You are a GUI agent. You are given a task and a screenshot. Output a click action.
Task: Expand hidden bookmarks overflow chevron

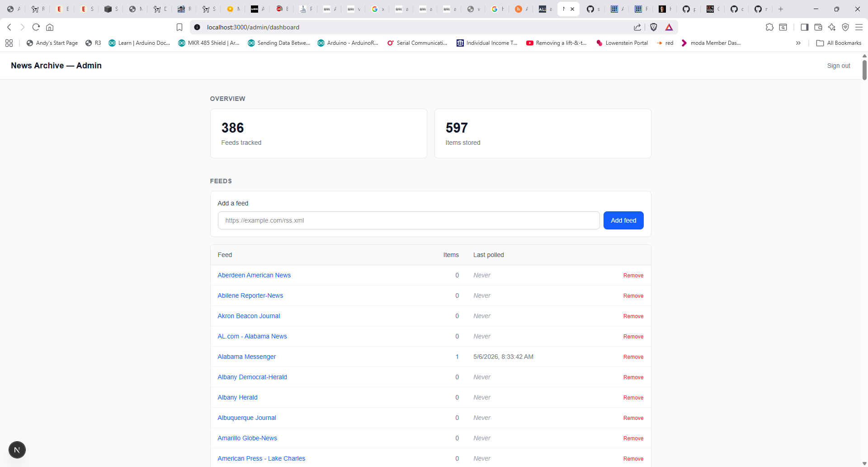pos(798,43)
